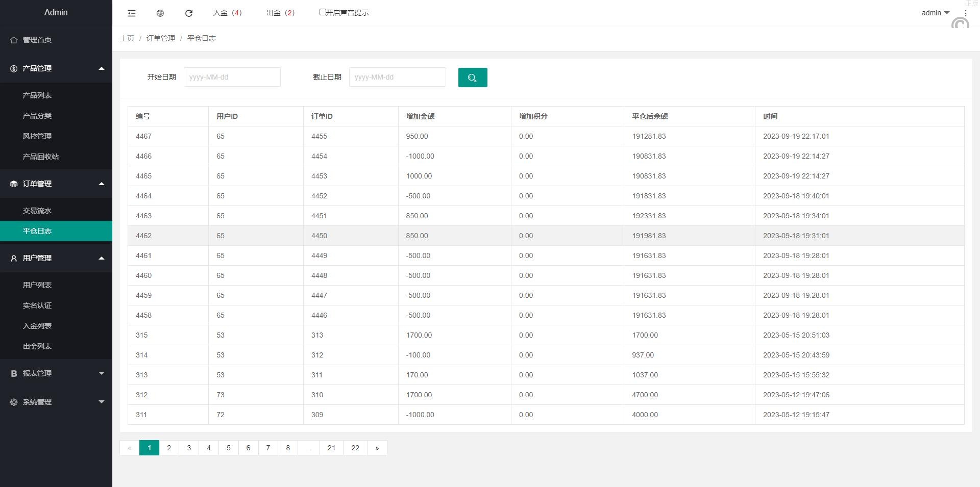This screenshot has height=487, width=980.
Task: Select 入金列表 from the sidebar
Action: [x=37, y=326]
